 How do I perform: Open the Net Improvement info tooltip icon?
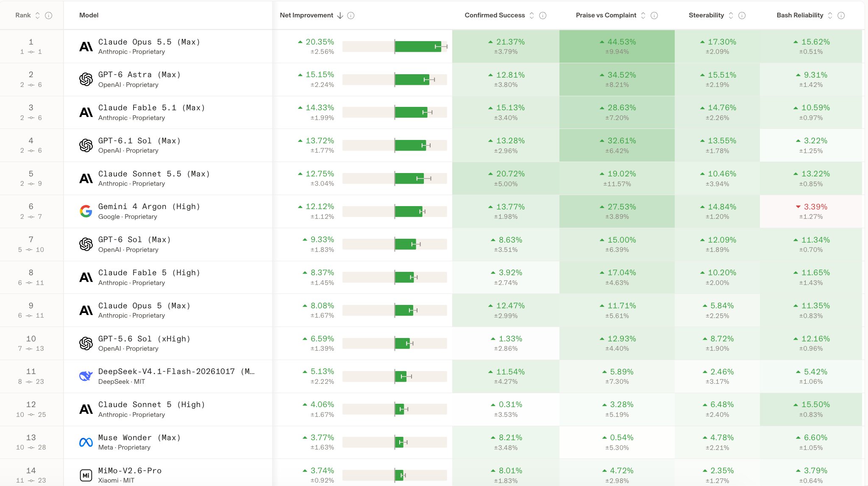pyautogui.click(x=351, y=15)
